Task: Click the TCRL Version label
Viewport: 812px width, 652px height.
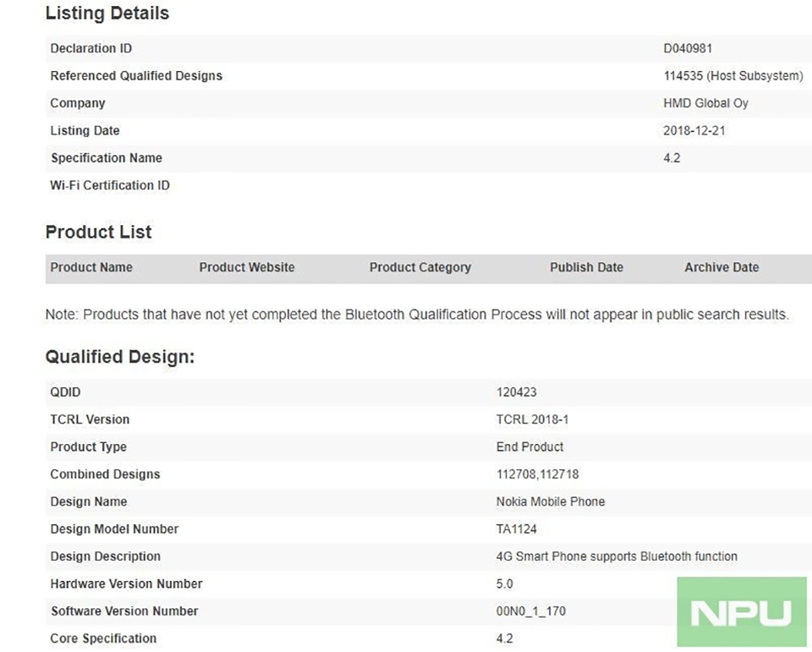Action: (x=90, y=419)
